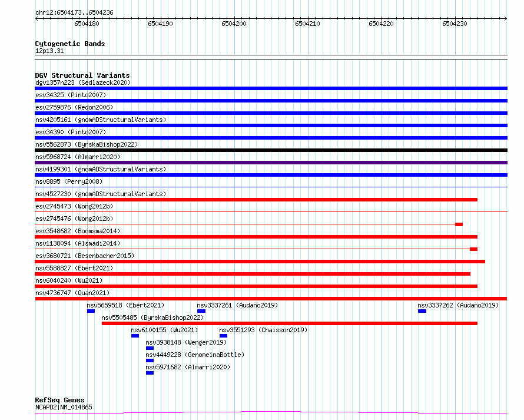This screenshot has width=524, height=420.
Task: Click the RefSeq Genes track title
Action: click(59, 401)
